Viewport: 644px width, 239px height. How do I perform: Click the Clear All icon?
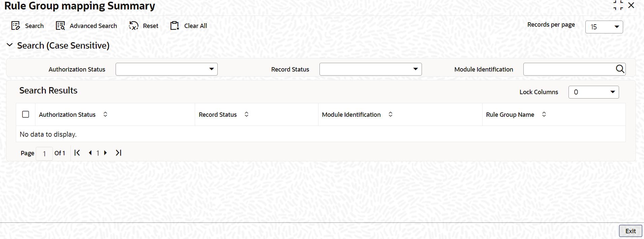click(x=175, y=26)
